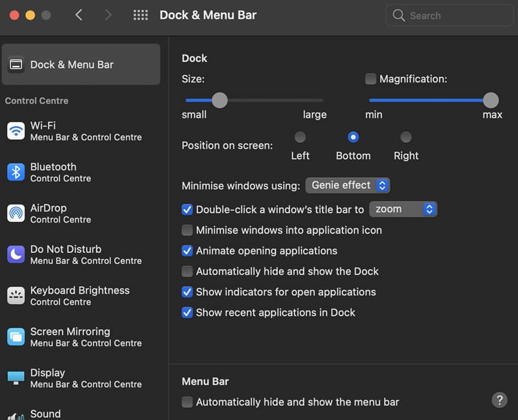Click the 'Dock' section heading

194,58
